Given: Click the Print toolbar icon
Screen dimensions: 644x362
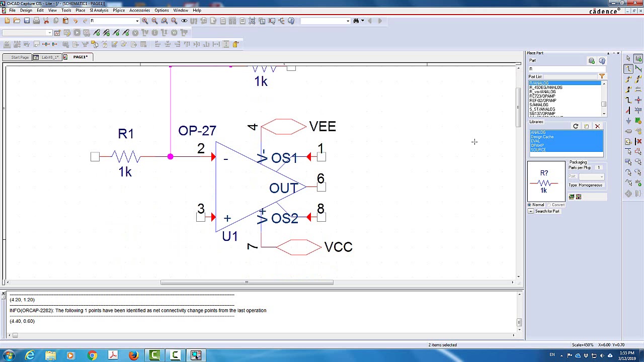Looking at the screenshot, I should pos(36,21).
